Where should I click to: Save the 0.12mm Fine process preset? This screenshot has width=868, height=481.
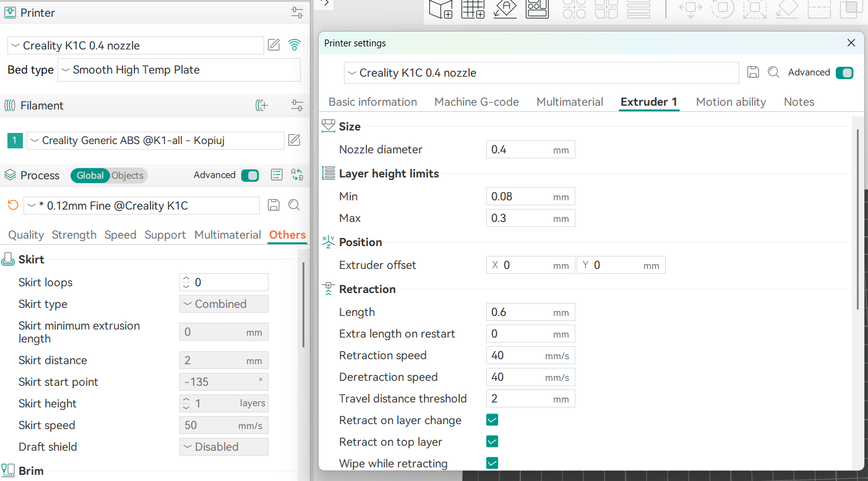tap(273, 205)
